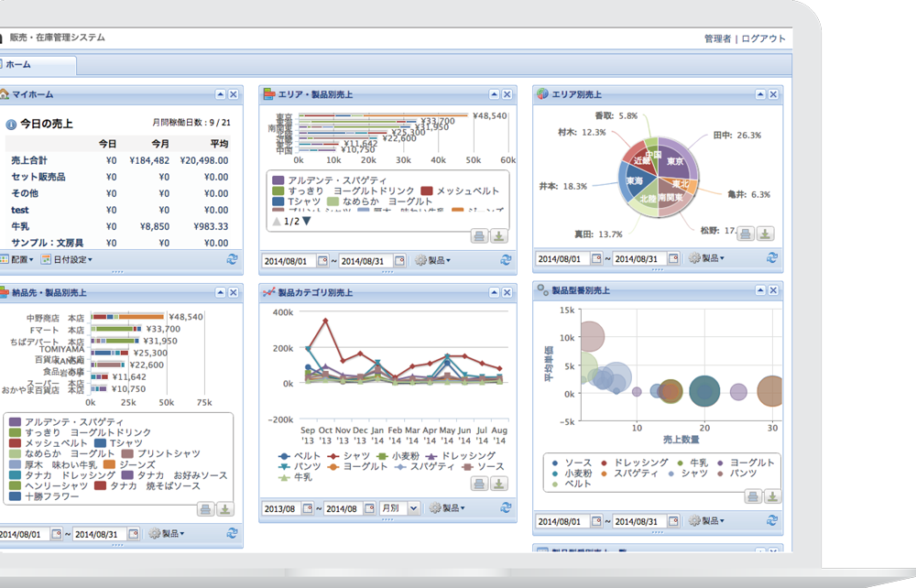The height and width of the screenshot is (588, 916).
Task: Refresh the エリア・製品別売上 chart
Action: tap(506, 260)
